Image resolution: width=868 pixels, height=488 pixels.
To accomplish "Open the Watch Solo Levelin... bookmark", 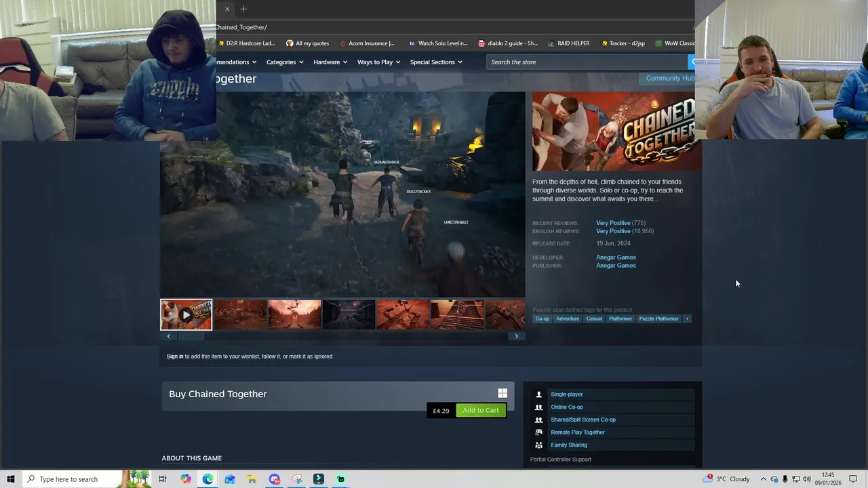I will click(438, 43).
